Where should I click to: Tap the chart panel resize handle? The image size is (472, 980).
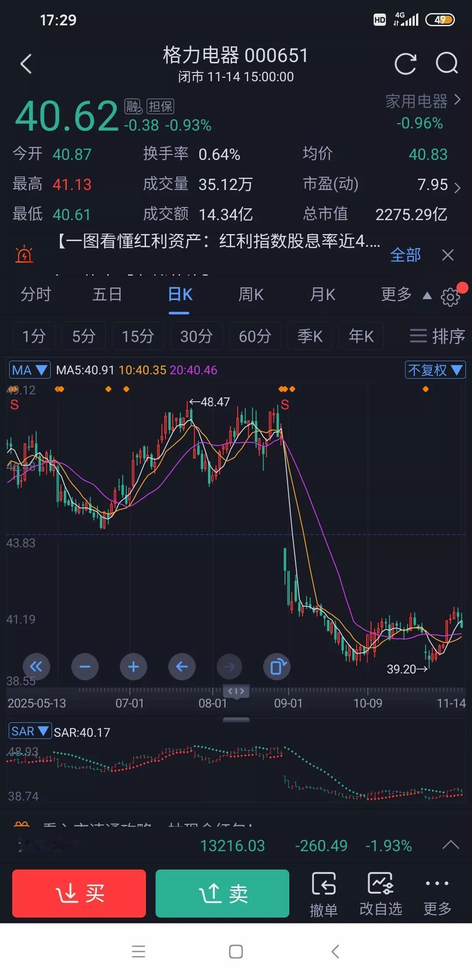point(236,720)
